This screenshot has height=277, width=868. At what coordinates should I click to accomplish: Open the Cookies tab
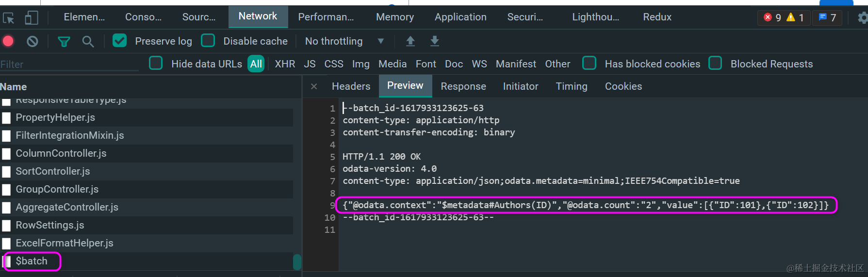point(623,86)
